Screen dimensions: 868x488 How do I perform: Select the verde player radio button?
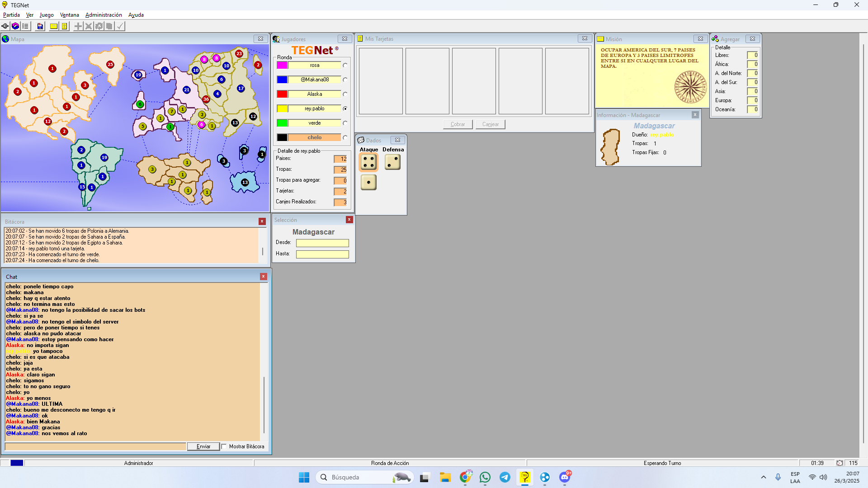(x=345, y=123)
